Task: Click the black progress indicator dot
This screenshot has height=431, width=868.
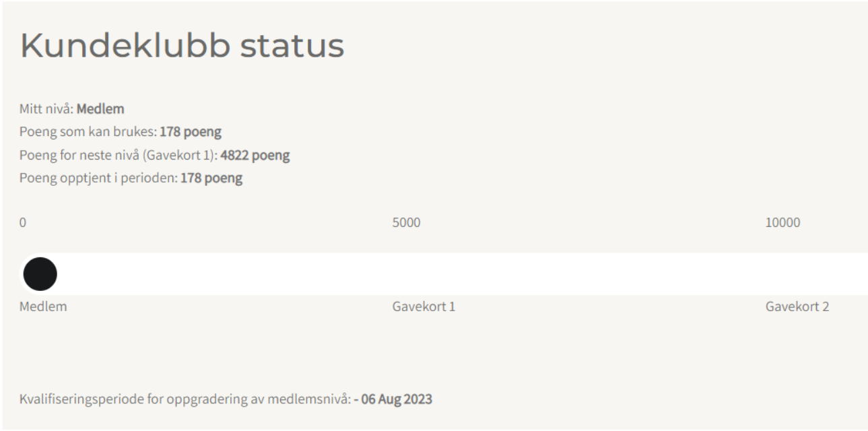Action: tap(40, 274)
